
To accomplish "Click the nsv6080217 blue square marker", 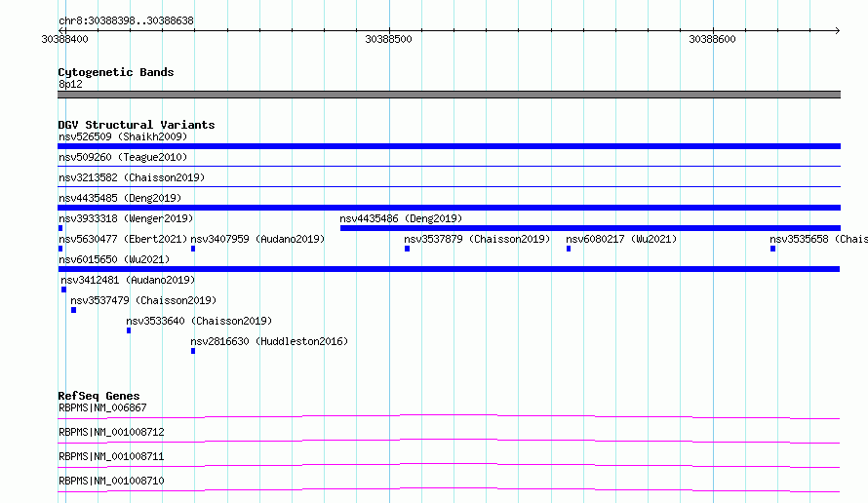I will coord(569,249).
